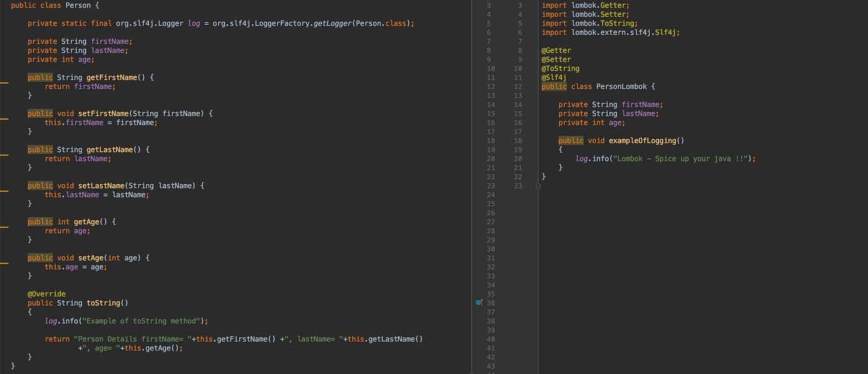
Task: Click line number 36 in the gutter
Action: point(490,303)
